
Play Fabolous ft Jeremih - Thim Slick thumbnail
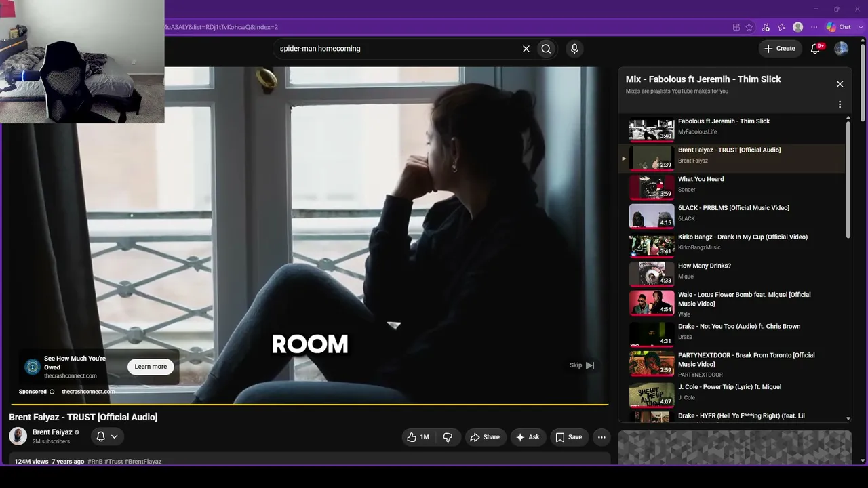pos(652,129)
